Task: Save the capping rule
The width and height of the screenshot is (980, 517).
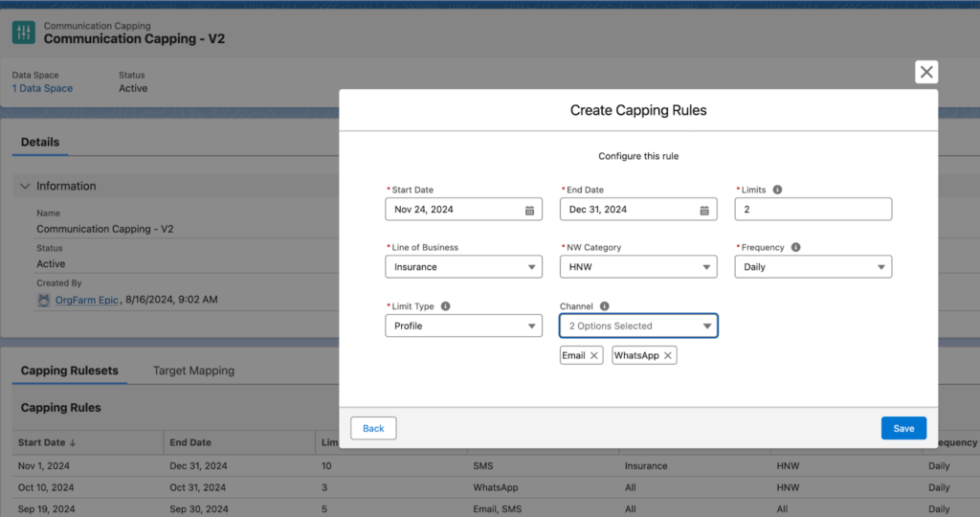Action: coord(903,428)
